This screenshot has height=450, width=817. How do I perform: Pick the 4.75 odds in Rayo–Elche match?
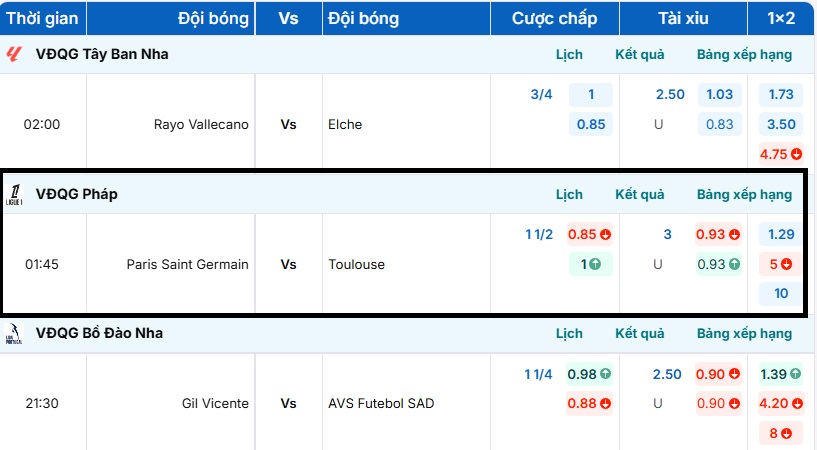(x=780, y=154)
